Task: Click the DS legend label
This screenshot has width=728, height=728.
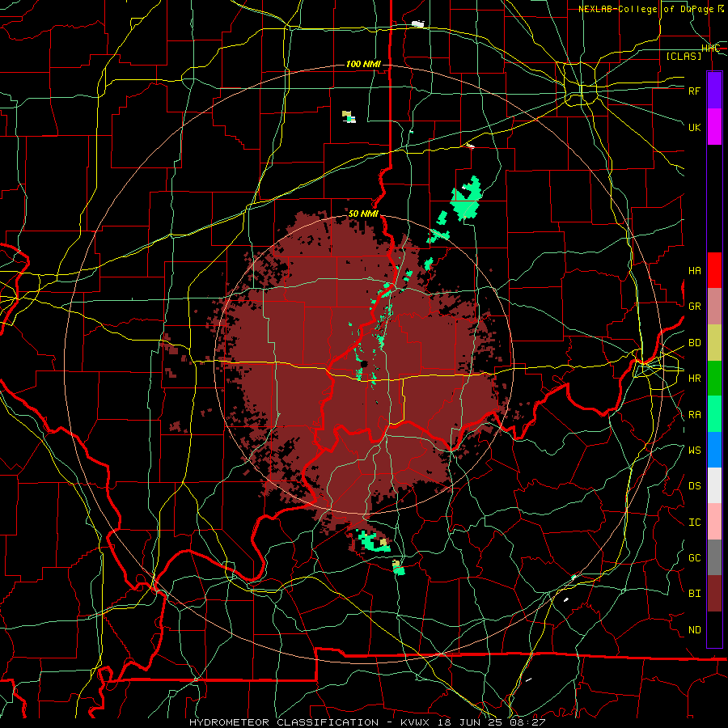Action: coord(694,486)
